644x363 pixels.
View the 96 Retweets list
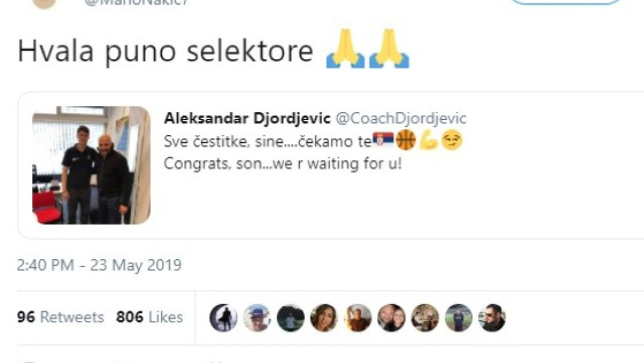click(60, 317)
